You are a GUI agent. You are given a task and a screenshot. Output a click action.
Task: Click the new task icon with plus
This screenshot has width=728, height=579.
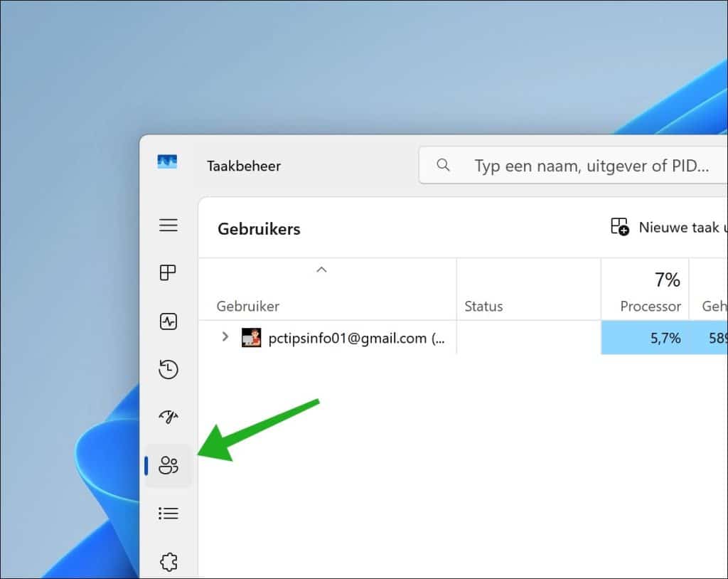(x=620, y=227)
